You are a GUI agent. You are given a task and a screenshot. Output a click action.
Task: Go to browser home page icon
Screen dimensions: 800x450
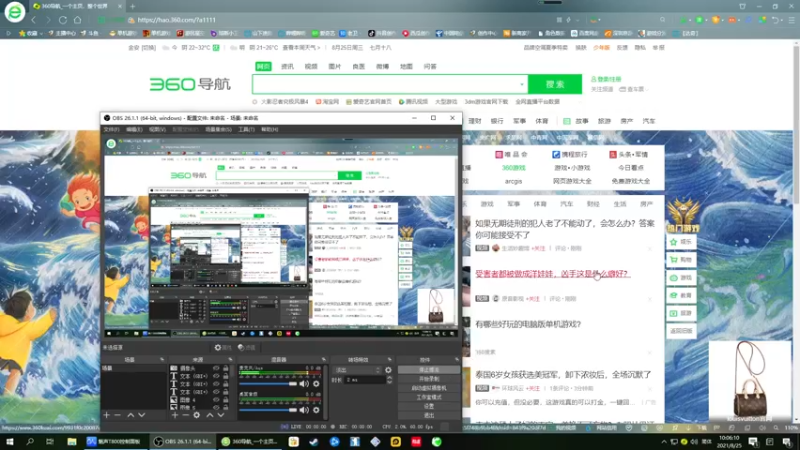click(78, 20)
